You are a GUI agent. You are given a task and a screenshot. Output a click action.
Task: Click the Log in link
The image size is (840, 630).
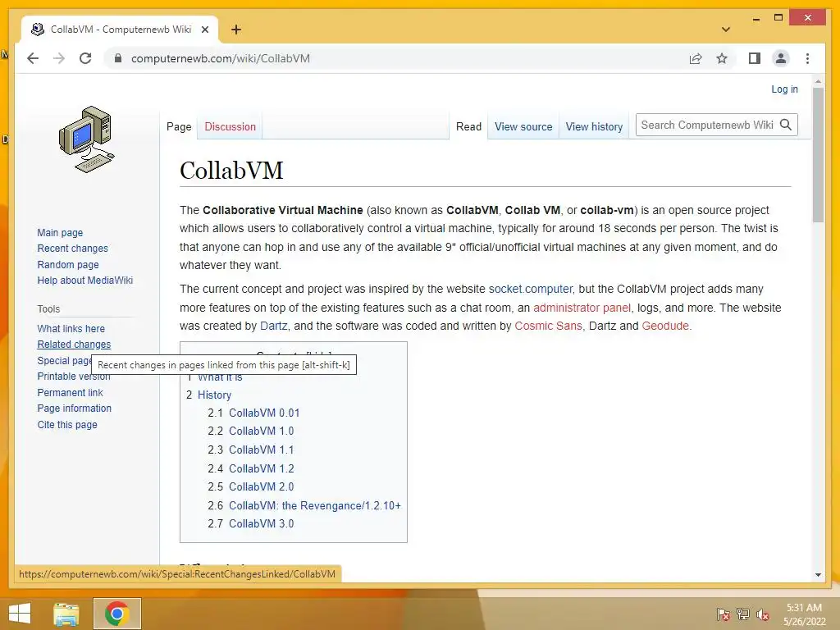pyautogui.click(x=784, y=89)
